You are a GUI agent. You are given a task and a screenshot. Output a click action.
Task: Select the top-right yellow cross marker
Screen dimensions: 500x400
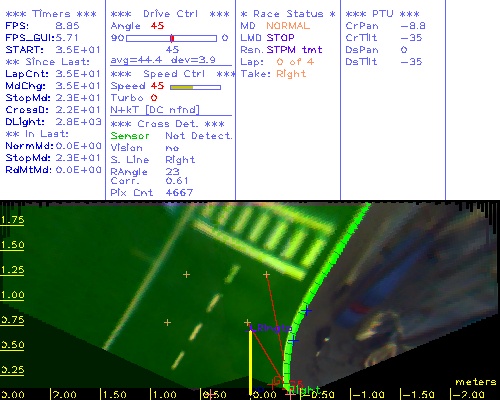click(x=266, y=275)
